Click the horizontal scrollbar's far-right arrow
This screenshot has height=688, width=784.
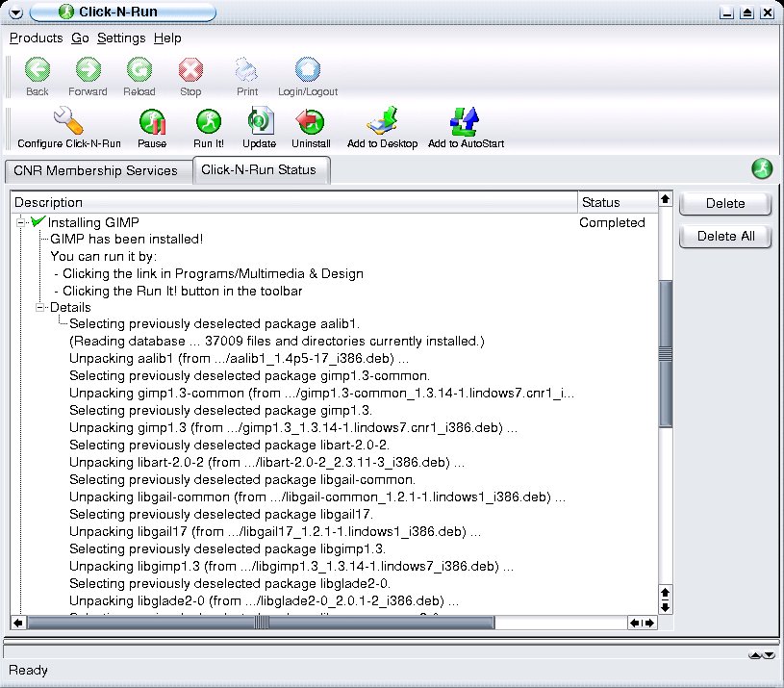pos(649,623)
